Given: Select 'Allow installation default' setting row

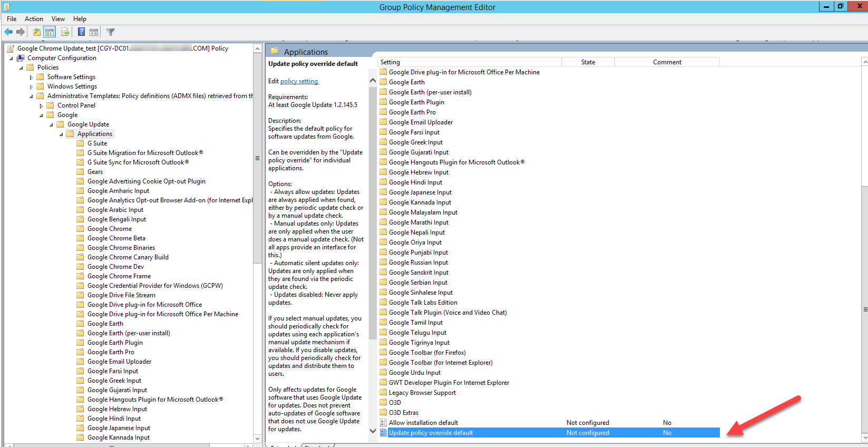Looking at the screenshot, I should click(x=549, y=423).
